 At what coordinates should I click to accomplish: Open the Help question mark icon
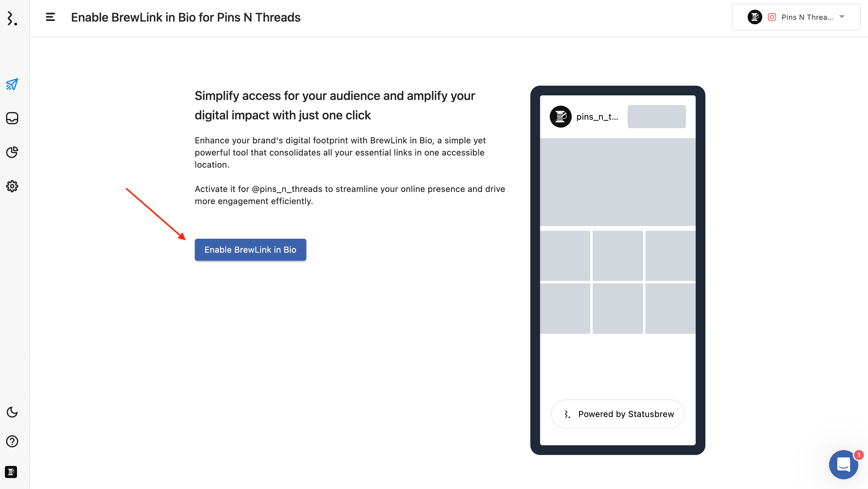click(x=12, y=441)
